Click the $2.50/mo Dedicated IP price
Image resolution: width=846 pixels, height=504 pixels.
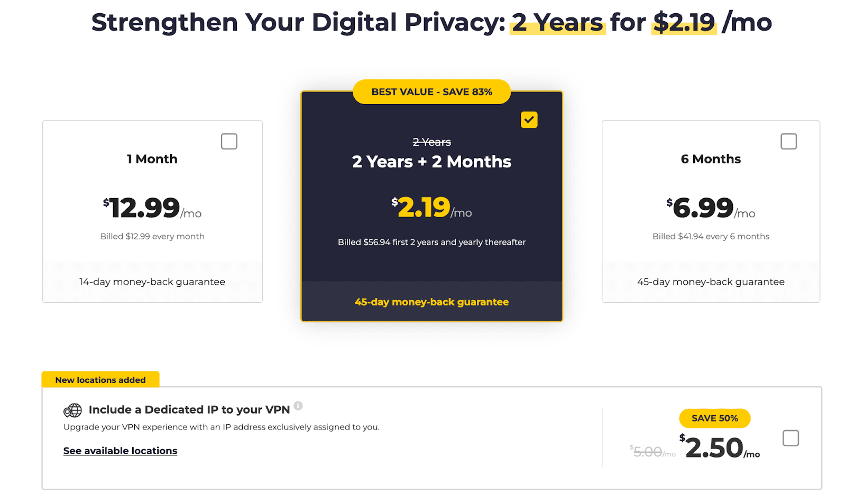(x=719, y=448)
